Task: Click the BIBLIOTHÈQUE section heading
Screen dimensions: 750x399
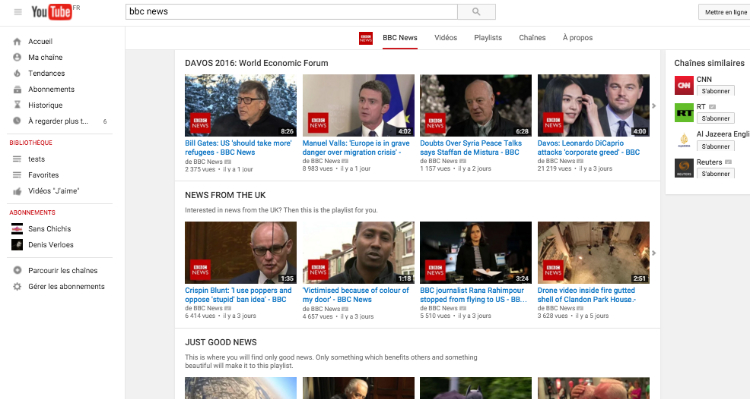Action: 31,143
